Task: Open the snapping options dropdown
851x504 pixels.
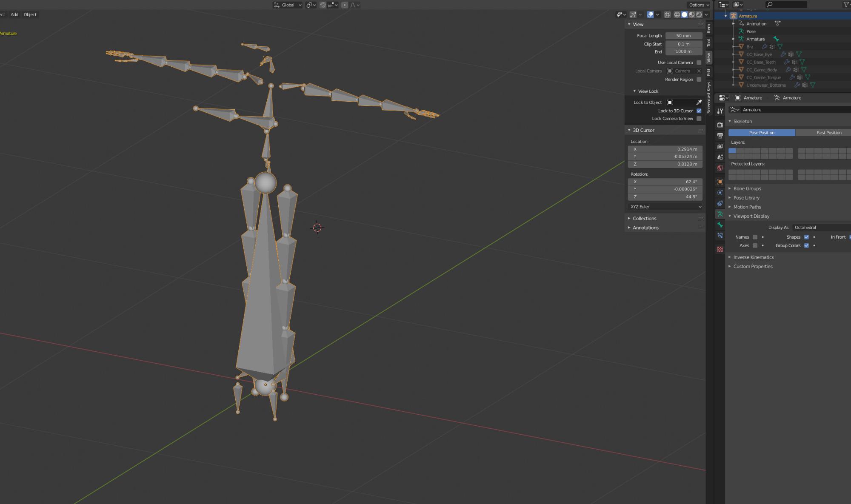Action: click(333, 5)
